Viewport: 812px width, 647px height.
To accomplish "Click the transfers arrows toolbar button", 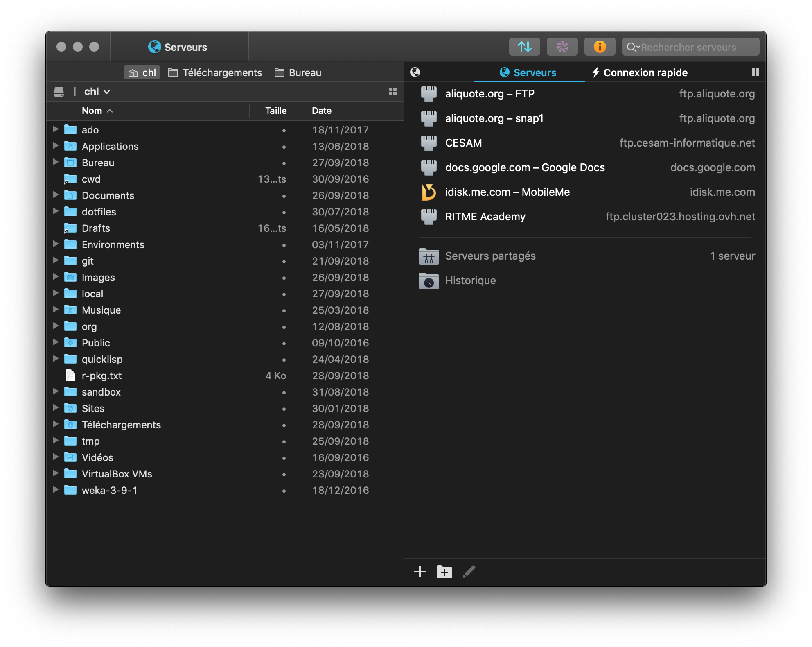I will click(524, 47).
